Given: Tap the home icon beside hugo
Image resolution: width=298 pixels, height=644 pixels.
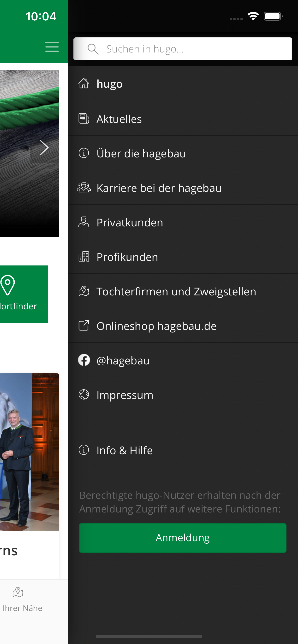Looking at the screenshot, I should coord(84,84).
